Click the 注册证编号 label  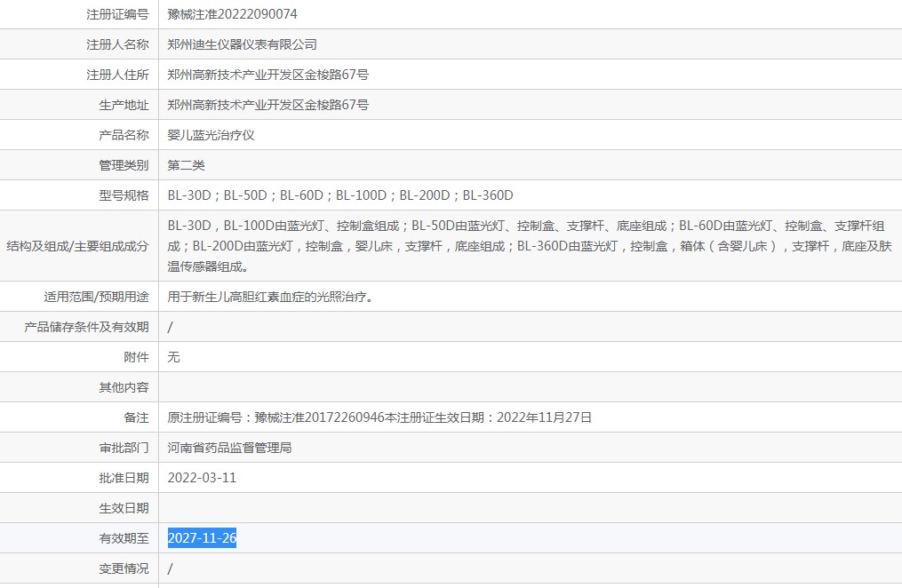(117, 14)
